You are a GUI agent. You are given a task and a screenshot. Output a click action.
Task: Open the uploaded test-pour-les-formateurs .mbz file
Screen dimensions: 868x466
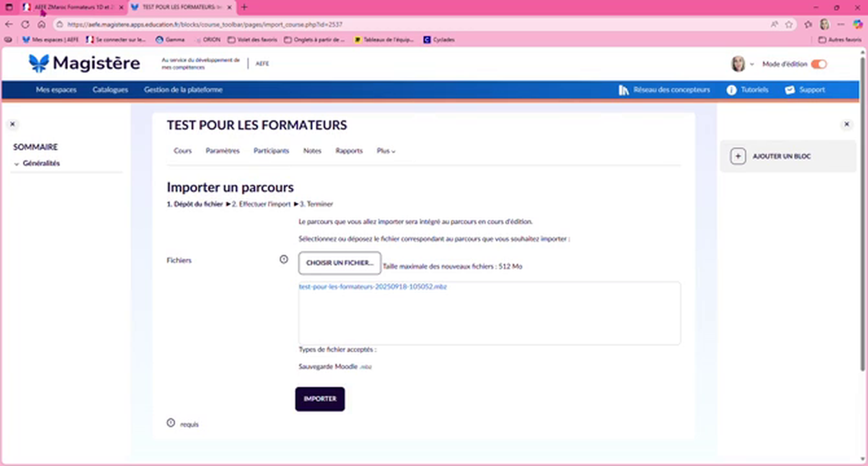[372, 286]
